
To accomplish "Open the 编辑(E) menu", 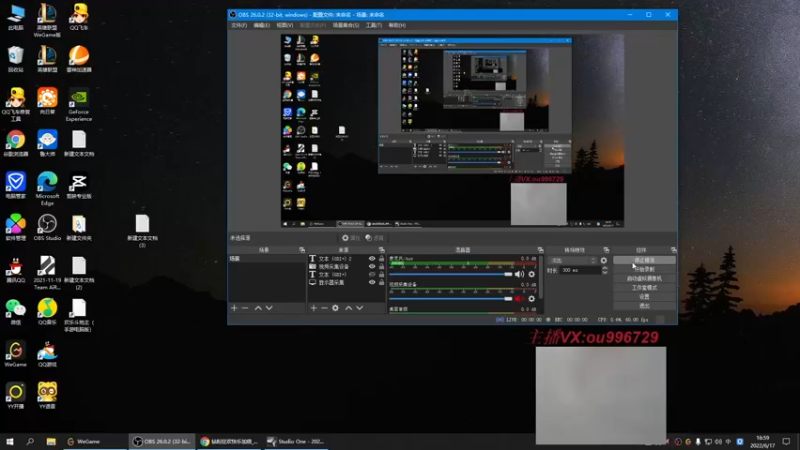I will coord(261,25).
